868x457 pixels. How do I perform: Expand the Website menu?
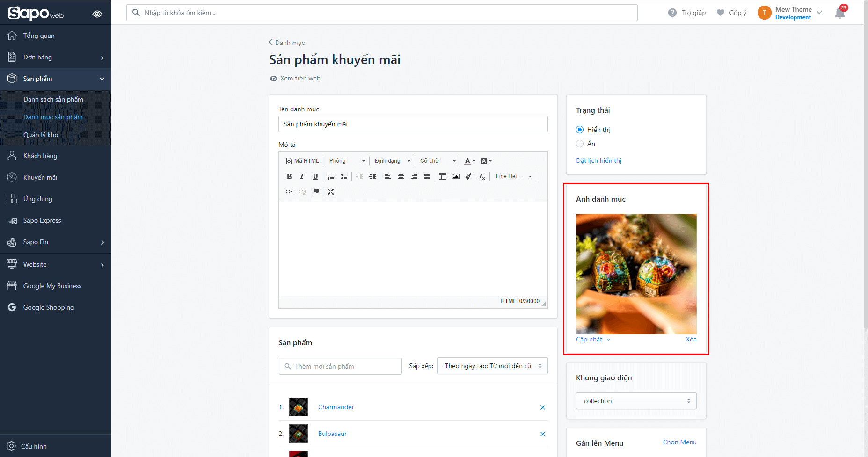(56, 264)
